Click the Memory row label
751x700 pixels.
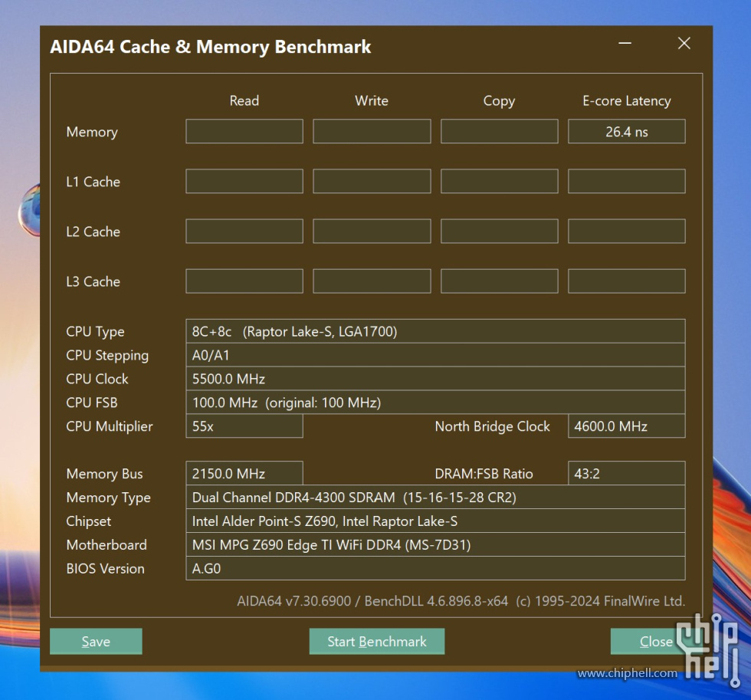click(x=92, y=132)
